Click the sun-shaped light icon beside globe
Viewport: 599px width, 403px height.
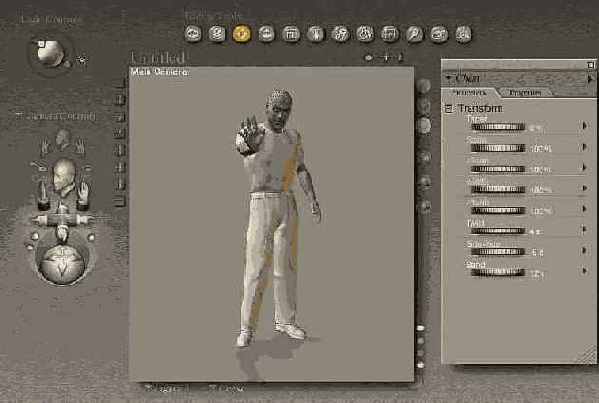[x=81, y=59]
